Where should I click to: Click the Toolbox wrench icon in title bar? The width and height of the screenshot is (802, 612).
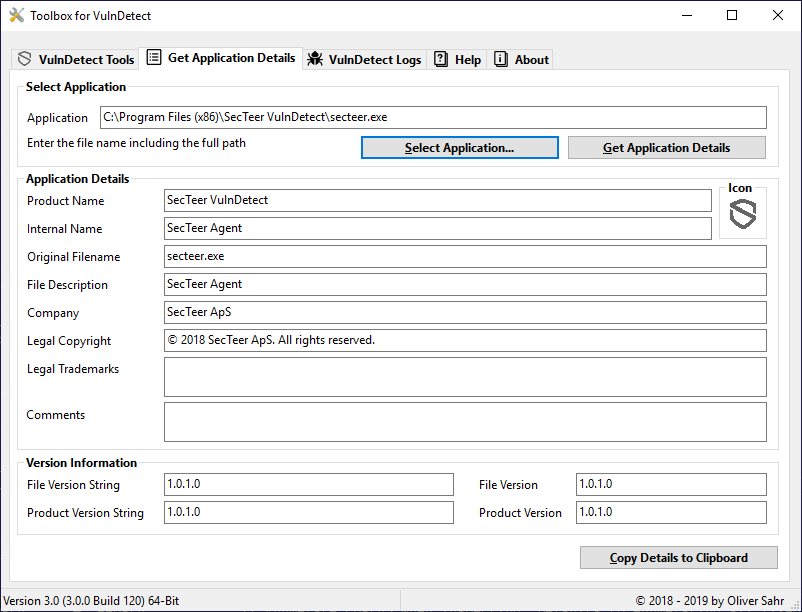[16, 15]
